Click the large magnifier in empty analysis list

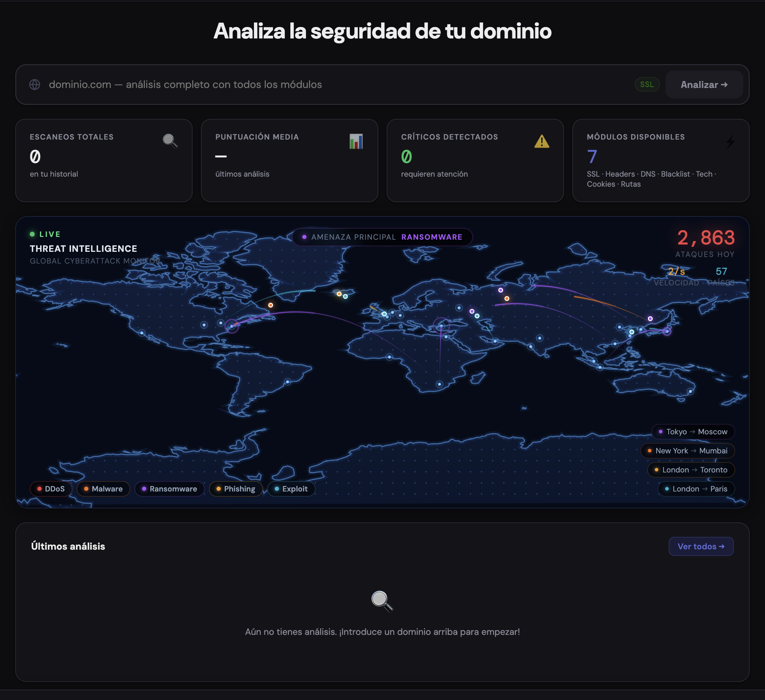(382, 601)
